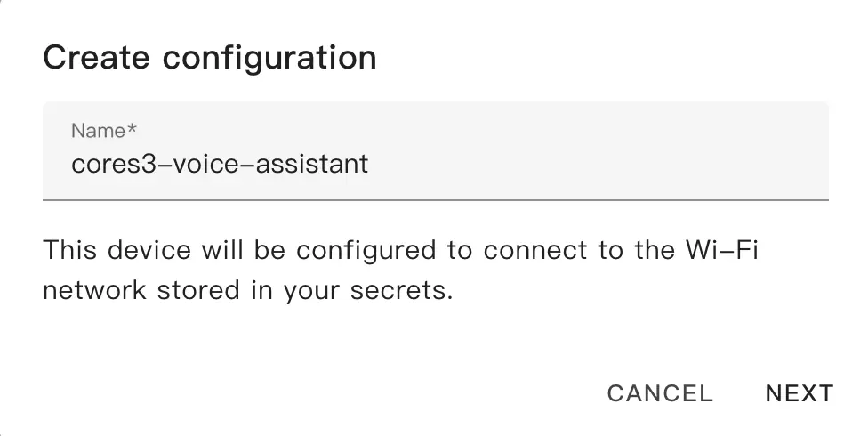Image resolution: width=868 pixels, height=436 pixels.
Task: Click the cores3-voice-assistant text in field
Action: point(220,165)
